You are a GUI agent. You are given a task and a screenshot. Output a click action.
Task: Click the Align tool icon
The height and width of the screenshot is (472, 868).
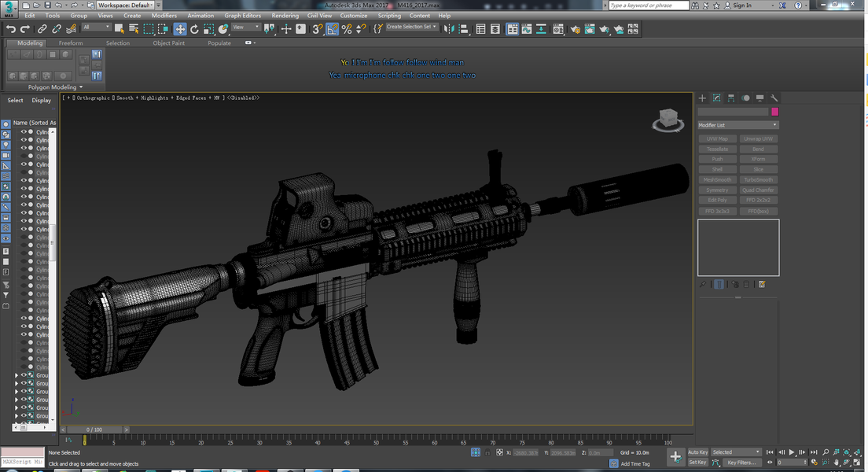(x=463, y=29)
